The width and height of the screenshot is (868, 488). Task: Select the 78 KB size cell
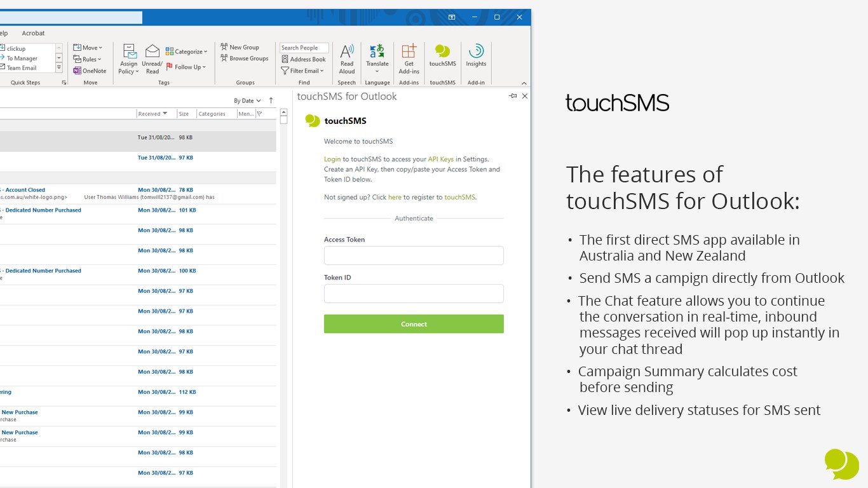point(186,190)
